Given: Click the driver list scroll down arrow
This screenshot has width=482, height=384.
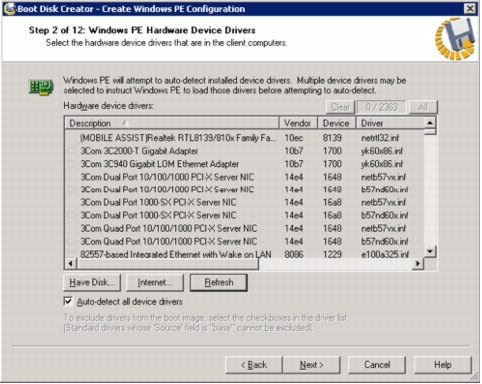Looking at the screenshot, I should pos(430,251).
